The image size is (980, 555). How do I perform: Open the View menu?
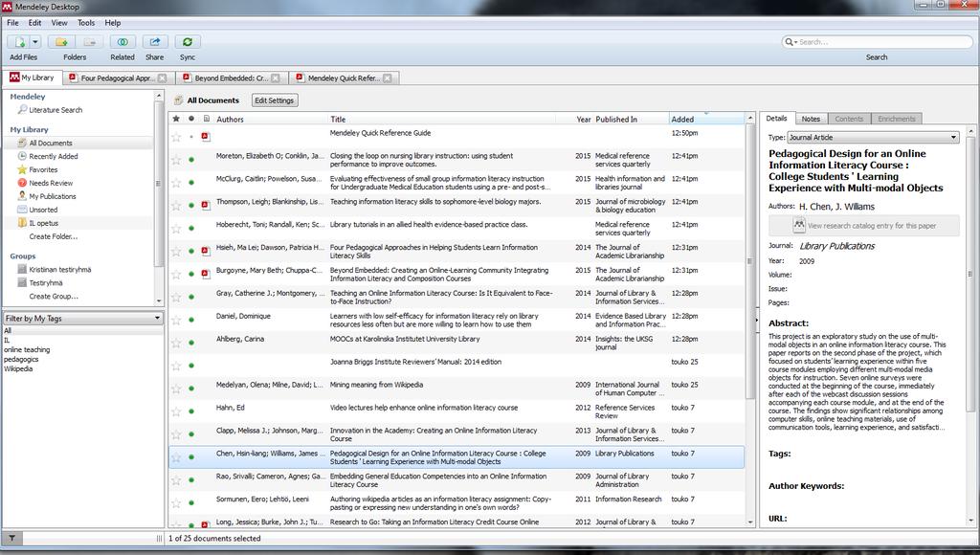pos(59,23)
